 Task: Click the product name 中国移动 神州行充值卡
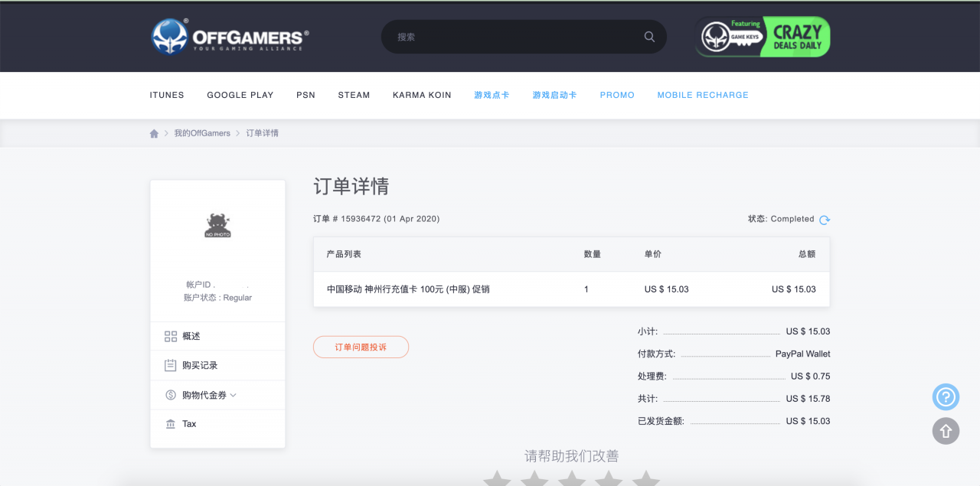(408, 289)
